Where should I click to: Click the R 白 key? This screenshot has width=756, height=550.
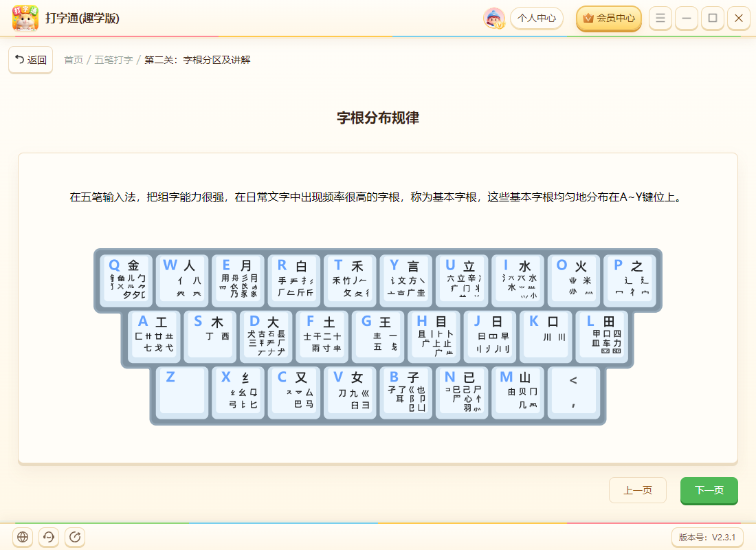(294, 280)
